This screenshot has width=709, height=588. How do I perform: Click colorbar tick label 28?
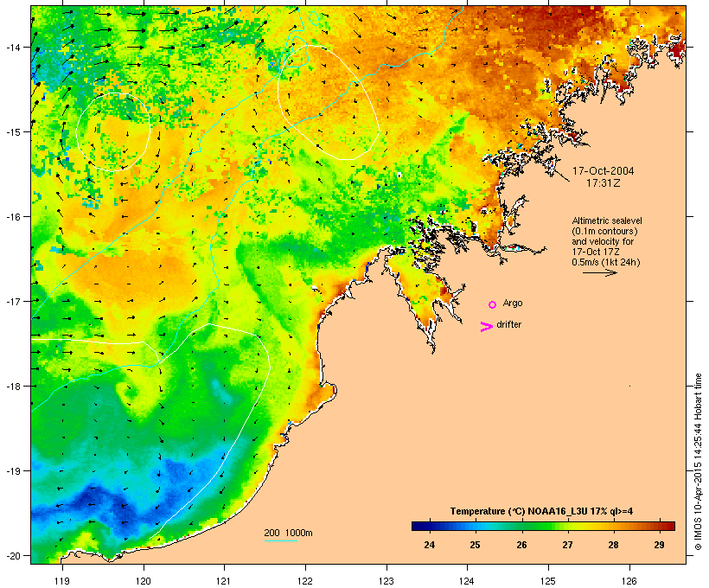(x=613, y=545)
